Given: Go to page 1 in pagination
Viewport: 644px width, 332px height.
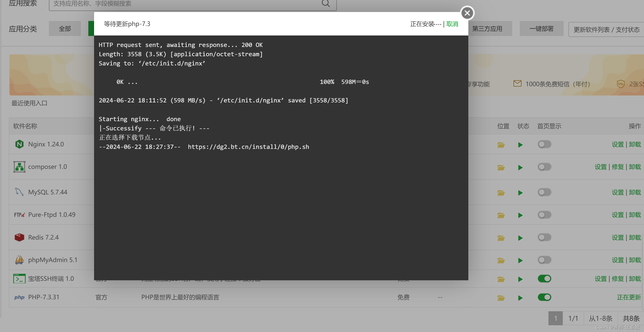Looking at the screenshot, I should [555, 318].
